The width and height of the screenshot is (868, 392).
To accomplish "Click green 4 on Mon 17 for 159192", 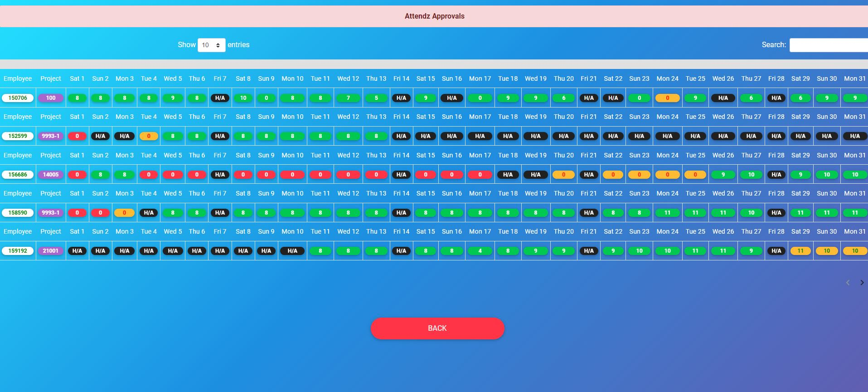I will point(480,251).
